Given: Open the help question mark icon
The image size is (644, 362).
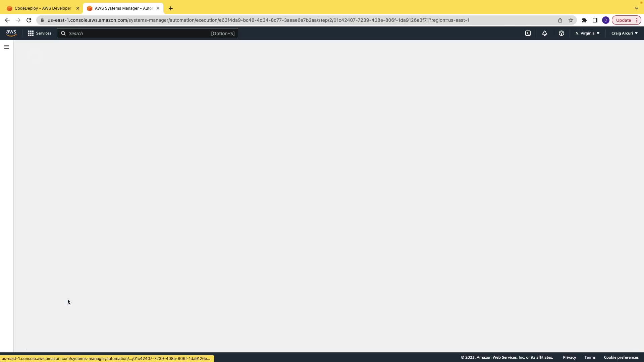Looking at the screenshot, I should pos(561,33).
